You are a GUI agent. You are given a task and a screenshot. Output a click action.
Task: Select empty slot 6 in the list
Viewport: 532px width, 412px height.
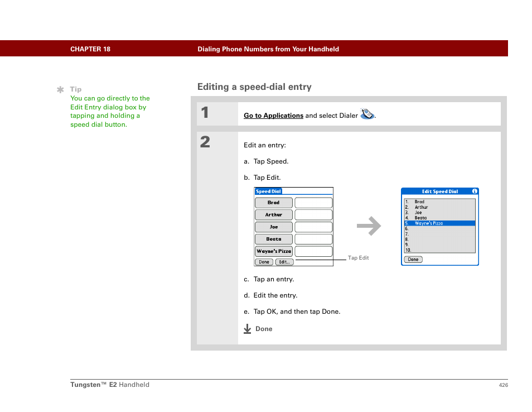[440, 229]
